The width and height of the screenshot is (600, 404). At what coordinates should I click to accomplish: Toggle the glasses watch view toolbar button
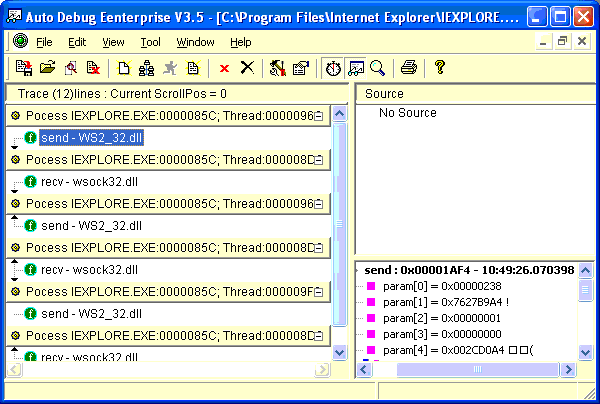click(x=355, y=68)
